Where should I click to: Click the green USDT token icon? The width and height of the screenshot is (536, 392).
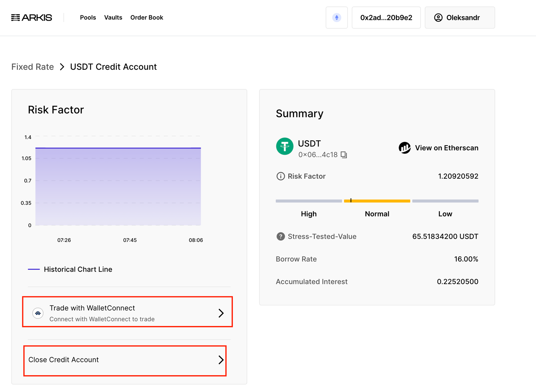pos(285,146)
